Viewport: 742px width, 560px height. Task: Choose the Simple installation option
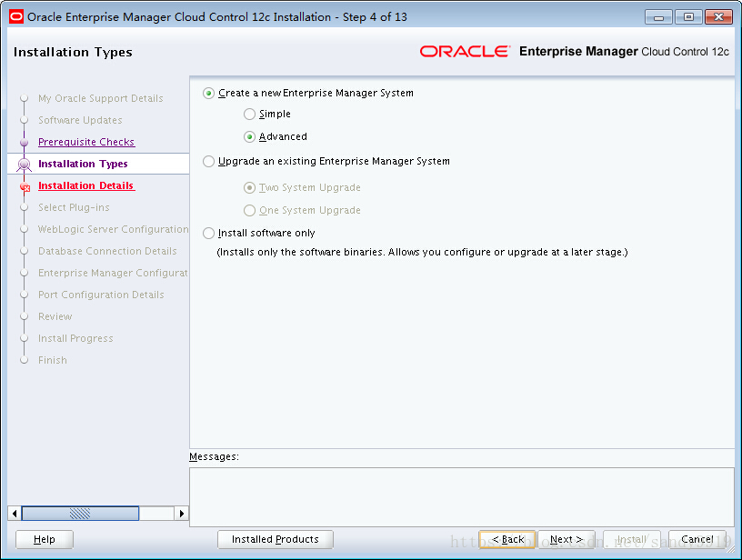[x=249, y=114]
